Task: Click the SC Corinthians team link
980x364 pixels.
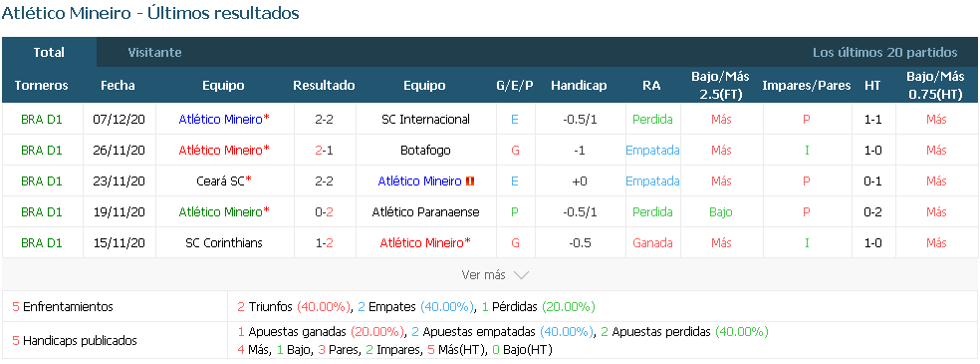Action: click(x=224, y=243)
